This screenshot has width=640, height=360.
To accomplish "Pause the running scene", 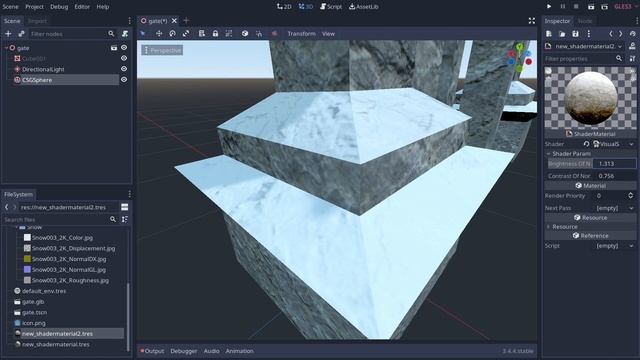I will pyautogui.click(x=563, y=7).
